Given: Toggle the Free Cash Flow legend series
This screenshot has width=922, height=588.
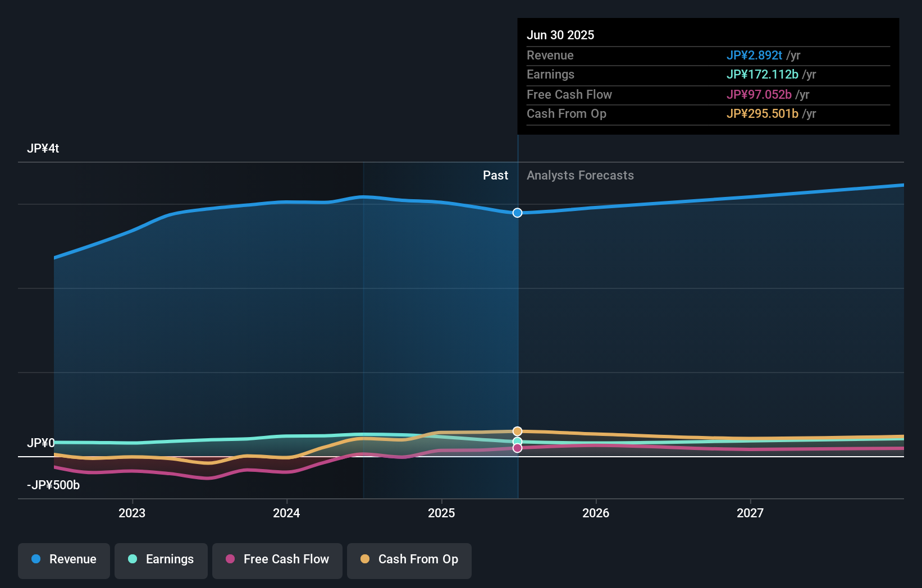Looking at the screenshot, I should (x=277, y=560).
